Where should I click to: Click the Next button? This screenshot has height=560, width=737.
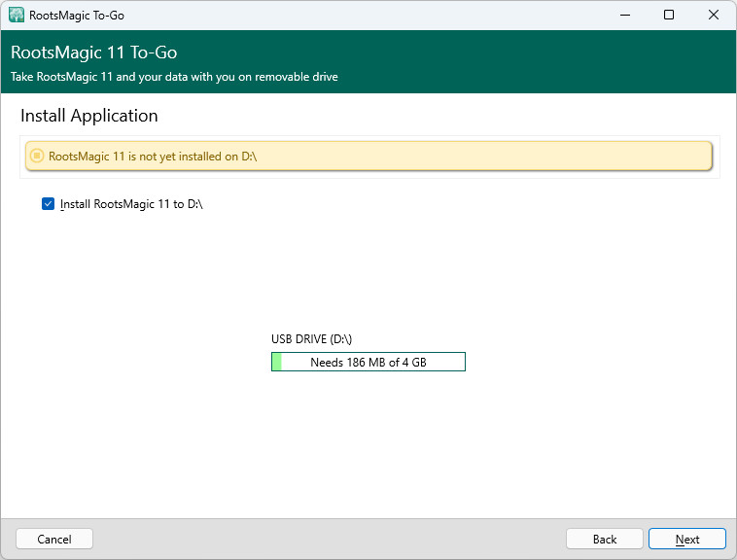[686, 539]
